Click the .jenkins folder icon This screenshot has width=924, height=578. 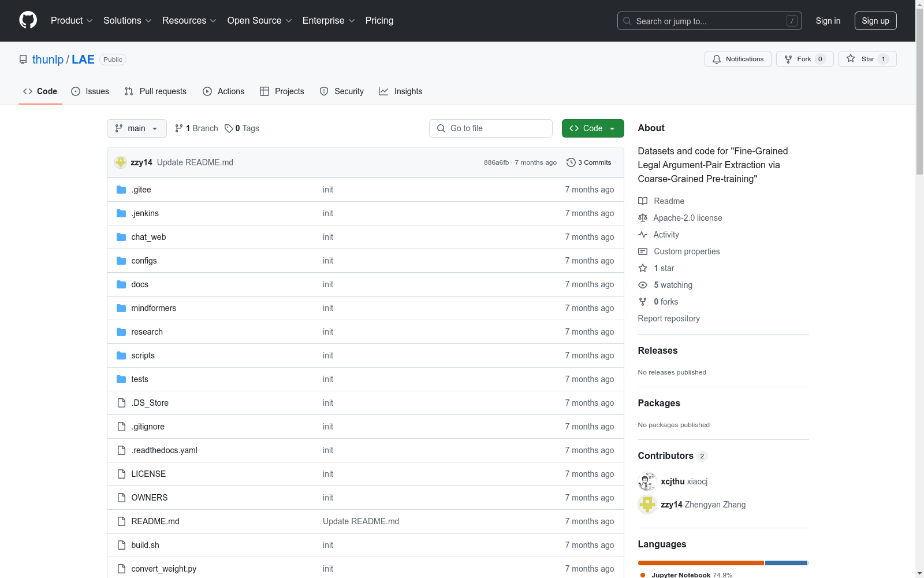tap(121, 213)
